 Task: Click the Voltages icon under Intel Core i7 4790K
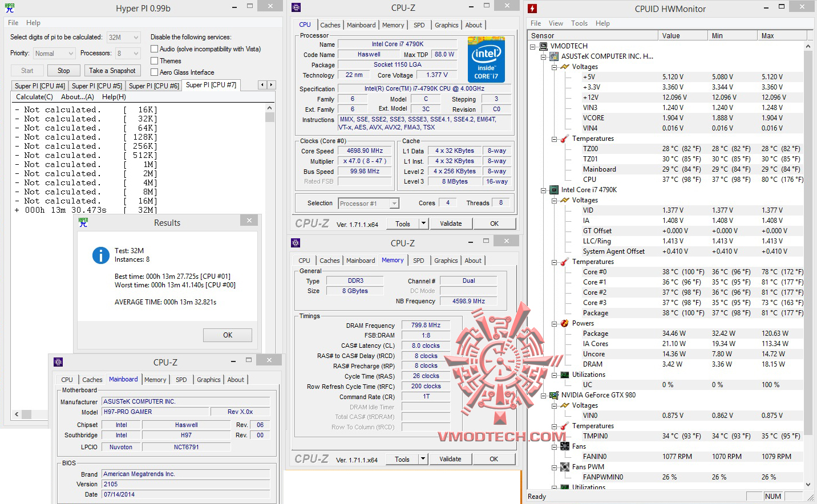(x=565, y=200)
